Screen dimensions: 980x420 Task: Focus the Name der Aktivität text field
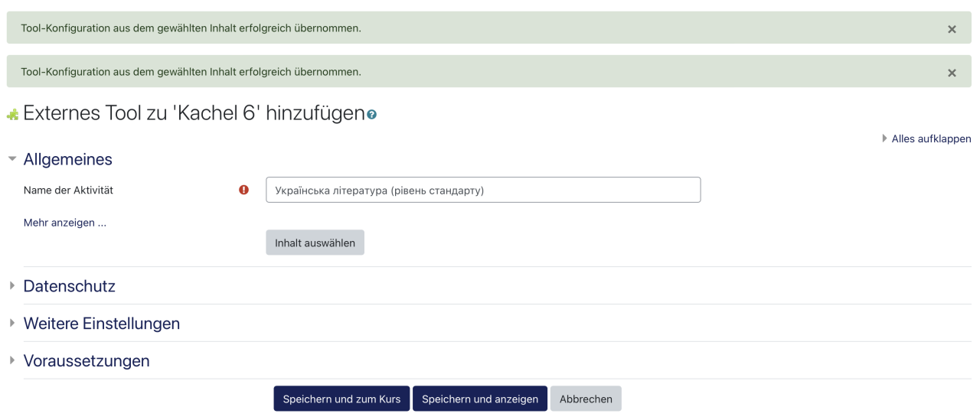pyautogui.click(x=482, y=190)
